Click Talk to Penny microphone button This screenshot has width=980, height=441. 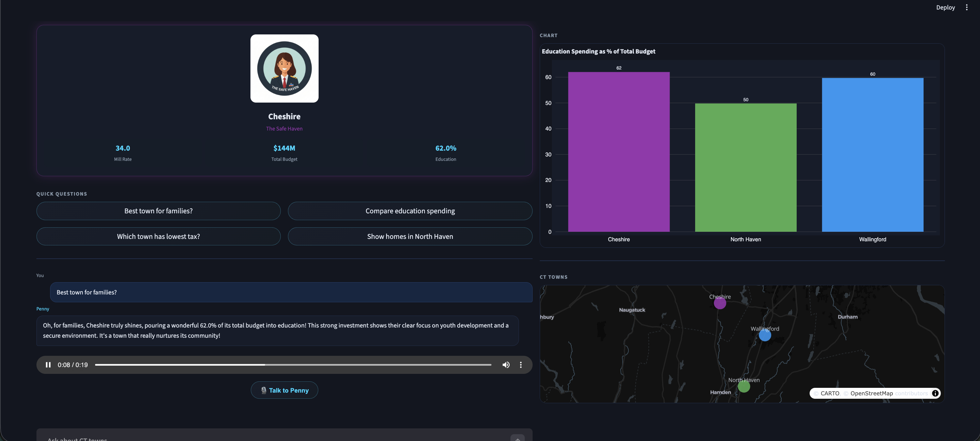(x=284, y=390)
